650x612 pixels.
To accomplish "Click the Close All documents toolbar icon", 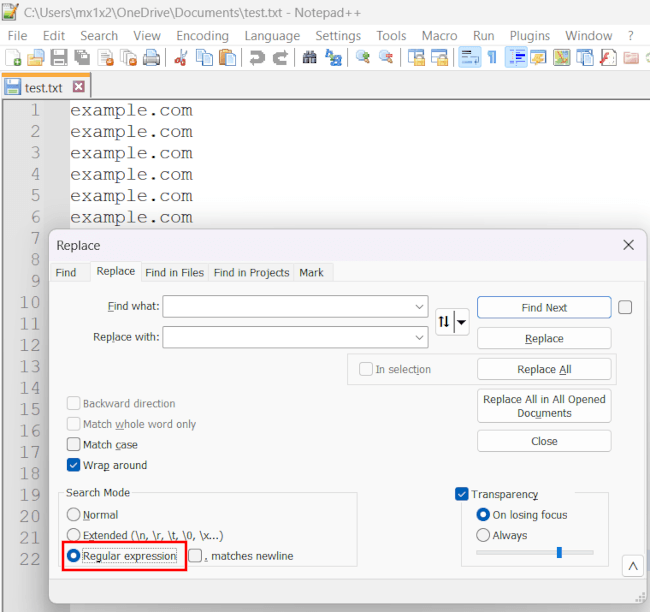I will click(x=128, y=58).
